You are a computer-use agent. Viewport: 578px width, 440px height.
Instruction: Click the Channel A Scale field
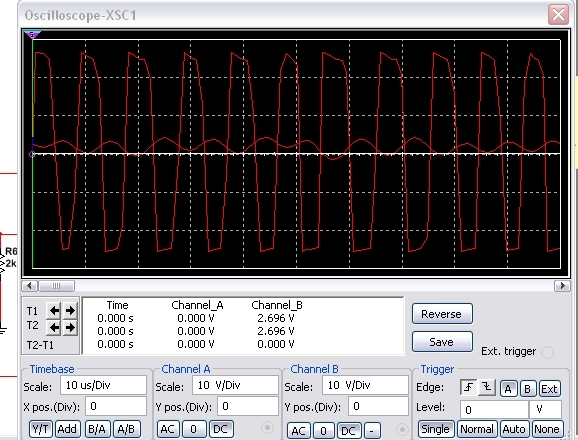click(x=235, y=385)
